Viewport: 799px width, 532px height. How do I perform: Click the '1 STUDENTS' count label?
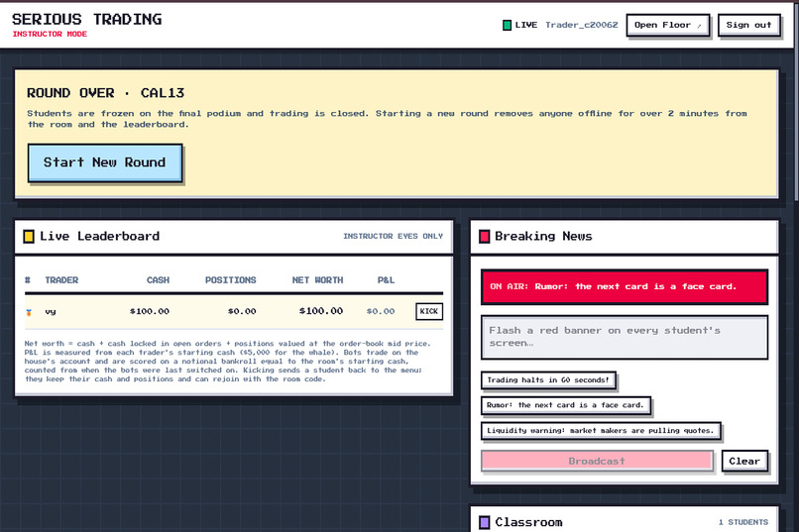743,522
